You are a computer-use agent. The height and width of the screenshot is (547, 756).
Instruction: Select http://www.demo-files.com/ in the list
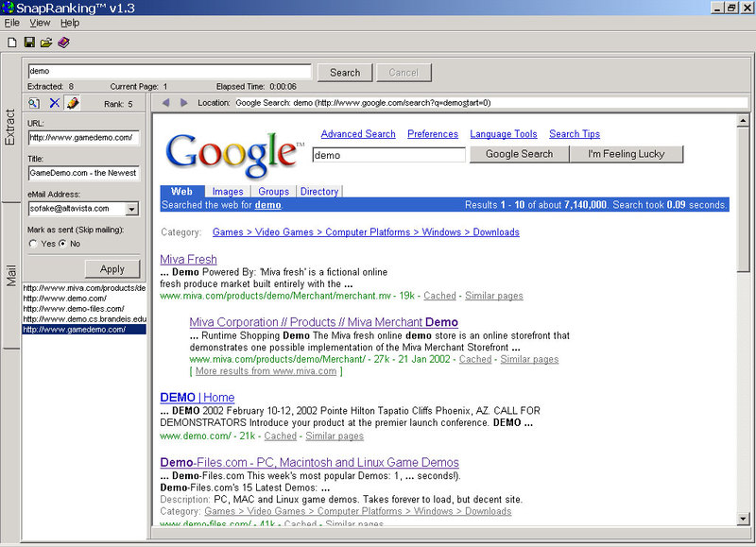(x=84, y=309)
